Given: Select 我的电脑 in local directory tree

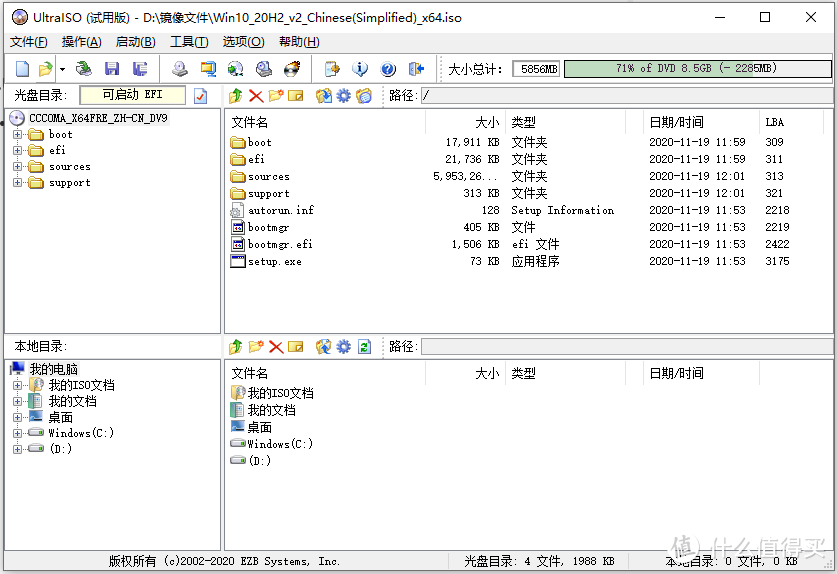Looking at the screenshot, I should point(53,369).
